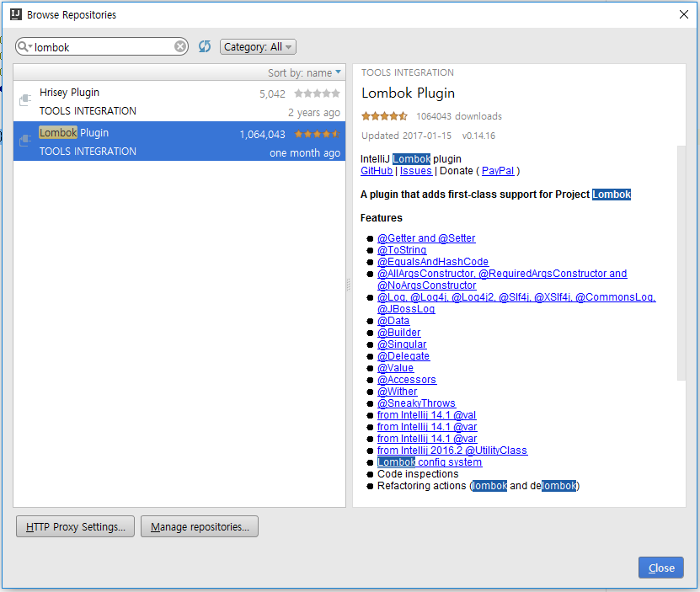The width and height of the screenshot is (700, 592).
Task: Open the Sort by: name dropdown
Action: pos(304,72)
